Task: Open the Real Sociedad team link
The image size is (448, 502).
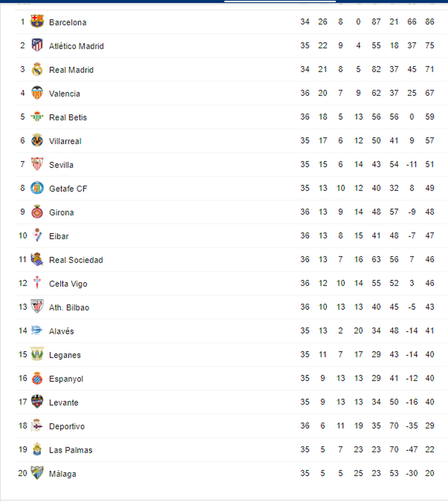Action: click(x=76, y=260)
